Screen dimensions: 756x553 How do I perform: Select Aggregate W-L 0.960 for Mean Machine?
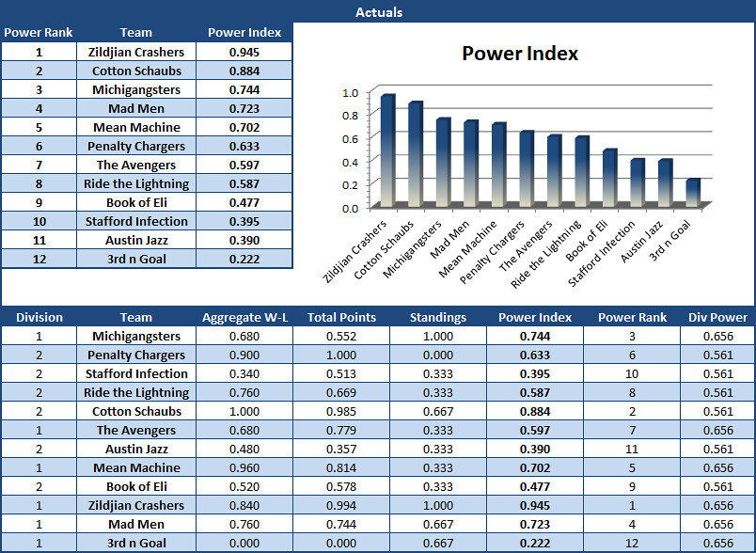click(x=244, y=467)
